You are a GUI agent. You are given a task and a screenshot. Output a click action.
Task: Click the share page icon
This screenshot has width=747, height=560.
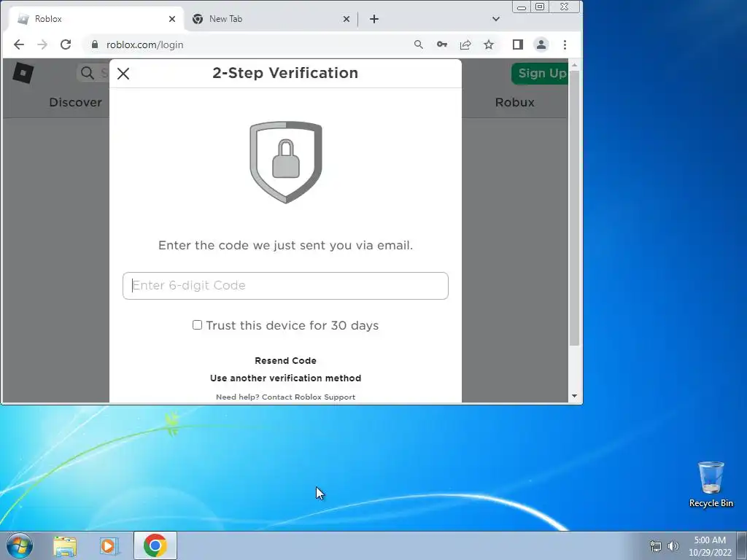[465, 44]
